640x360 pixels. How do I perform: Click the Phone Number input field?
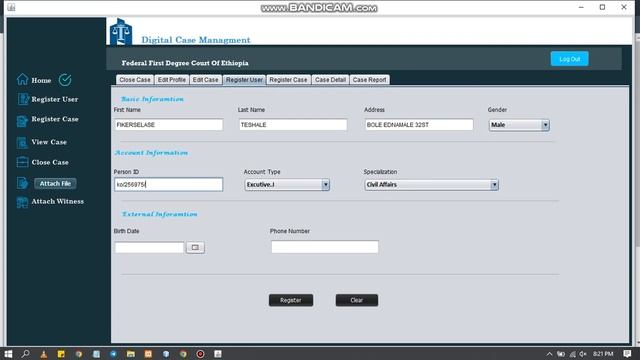coord(325,247)
